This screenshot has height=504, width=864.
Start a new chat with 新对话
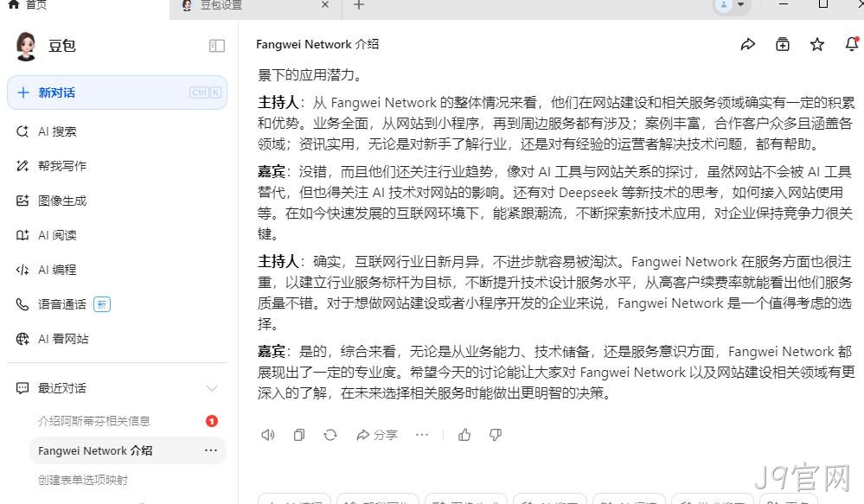[x=117, y=93]
